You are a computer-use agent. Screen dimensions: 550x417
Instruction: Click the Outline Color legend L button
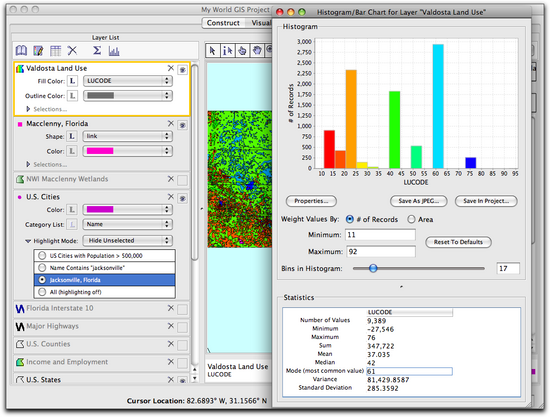pos(72,95)
